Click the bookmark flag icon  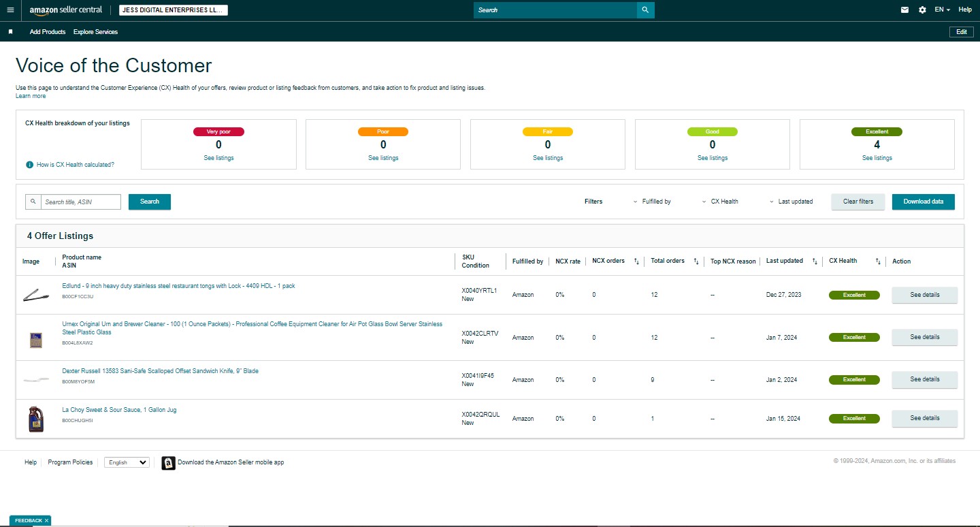(10, 32)
